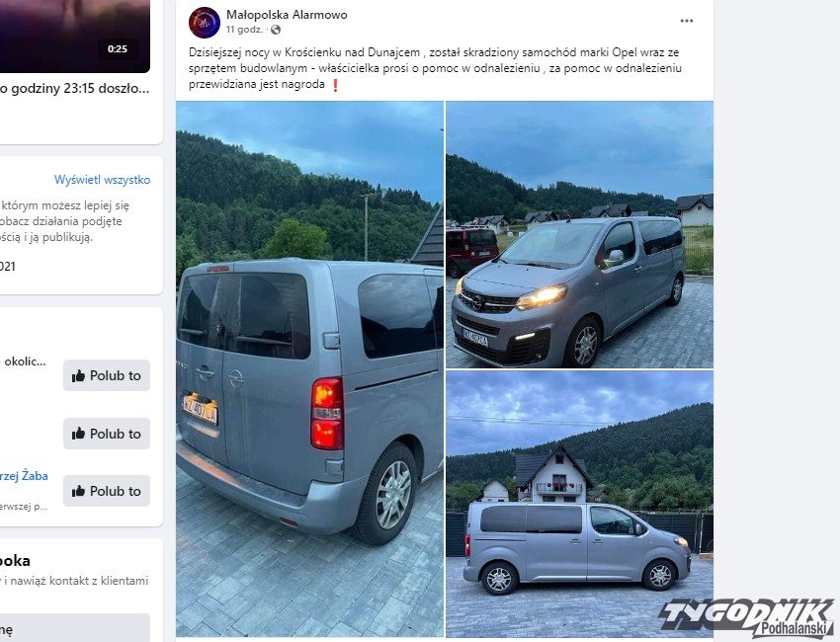Click the thumbs-up icon on first Polub to
The height and width of the screenshot is (642, 840).
pyautogui.click(x=79, y=375)
